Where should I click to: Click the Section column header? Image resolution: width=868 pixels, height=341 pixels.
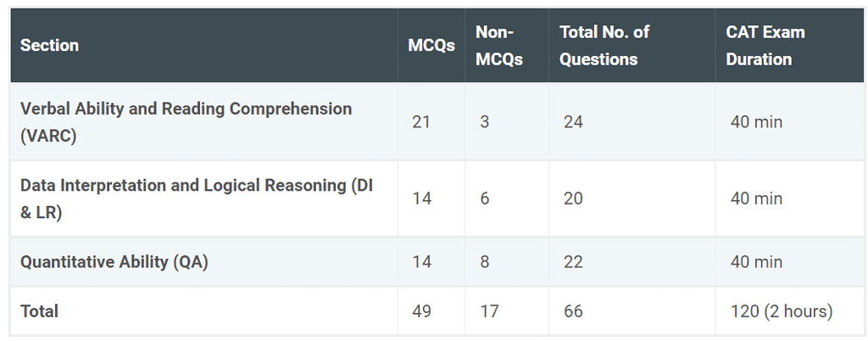(x=50, y=46)
